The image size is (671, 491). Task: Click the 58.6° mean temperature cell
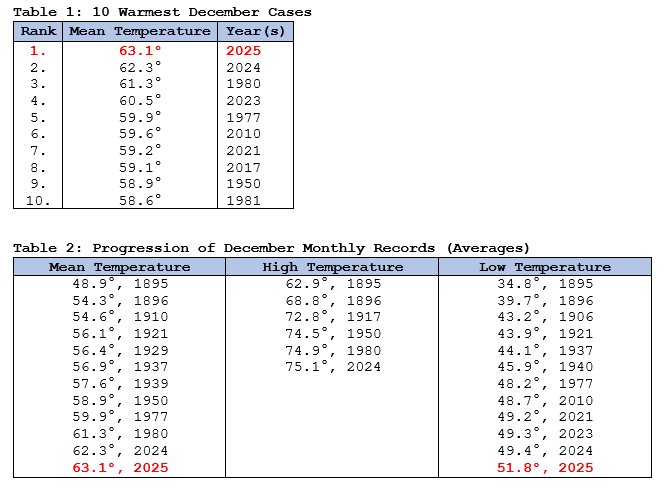[139, 200]
